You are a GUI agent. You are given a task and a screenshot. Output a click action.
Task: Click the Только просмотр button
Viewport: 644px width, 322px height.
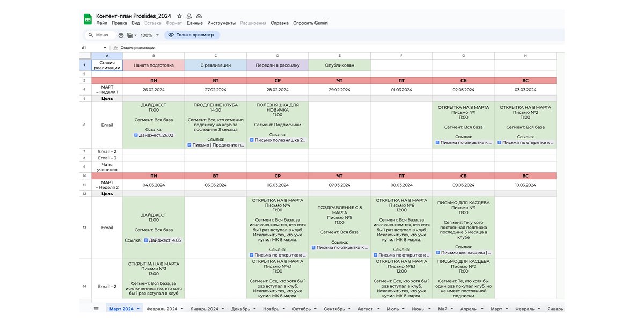(192, 35)
